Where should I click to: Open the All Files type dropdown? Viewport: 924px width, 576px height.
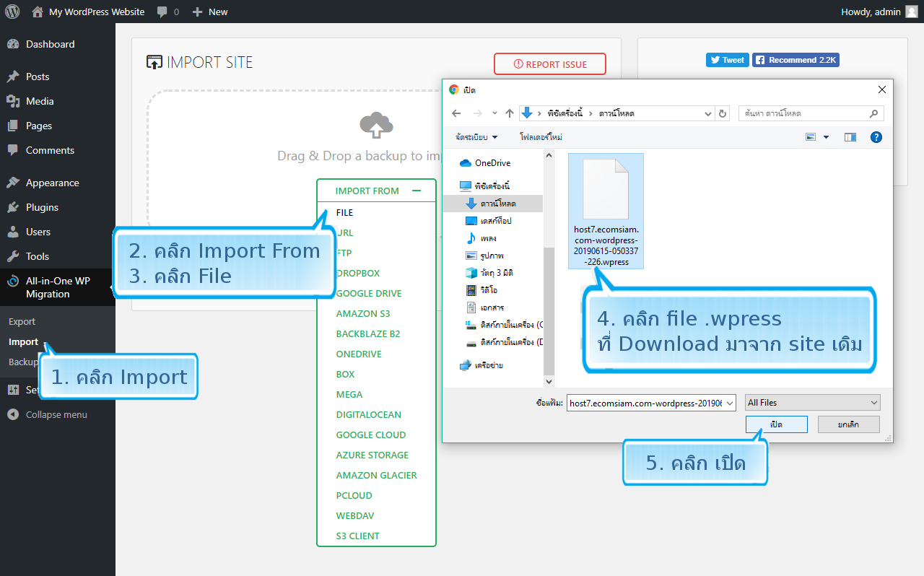[813, 403]
